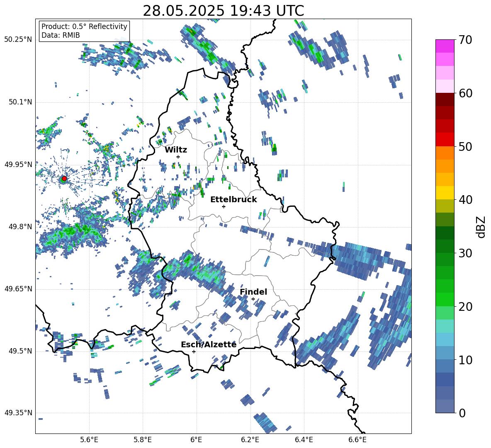Click the Product: 0.5° Reflectivity text
The image size is (491, 448).
point(84,26)
